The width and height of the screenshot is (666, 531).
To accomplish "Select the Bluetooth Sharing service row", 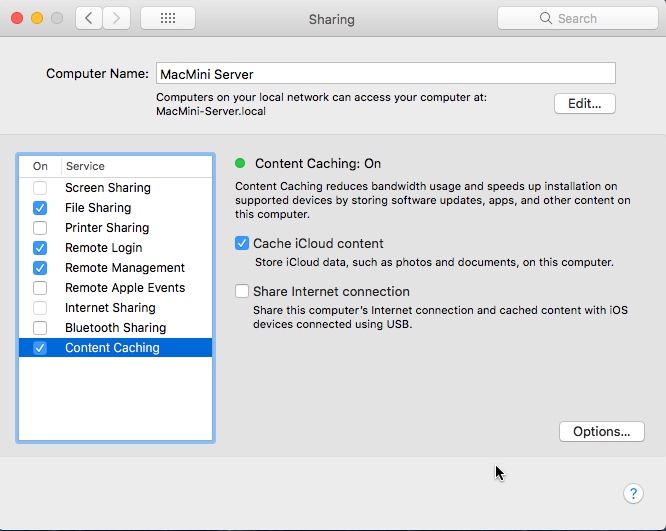I will (116, 328).
